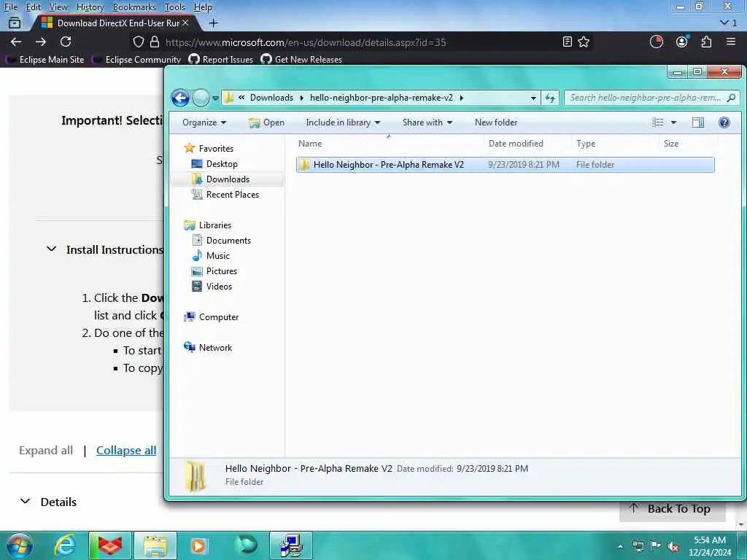Open the browser Bookmarks menu
This screenshot has width=747, height=560.
pos(134,7)
